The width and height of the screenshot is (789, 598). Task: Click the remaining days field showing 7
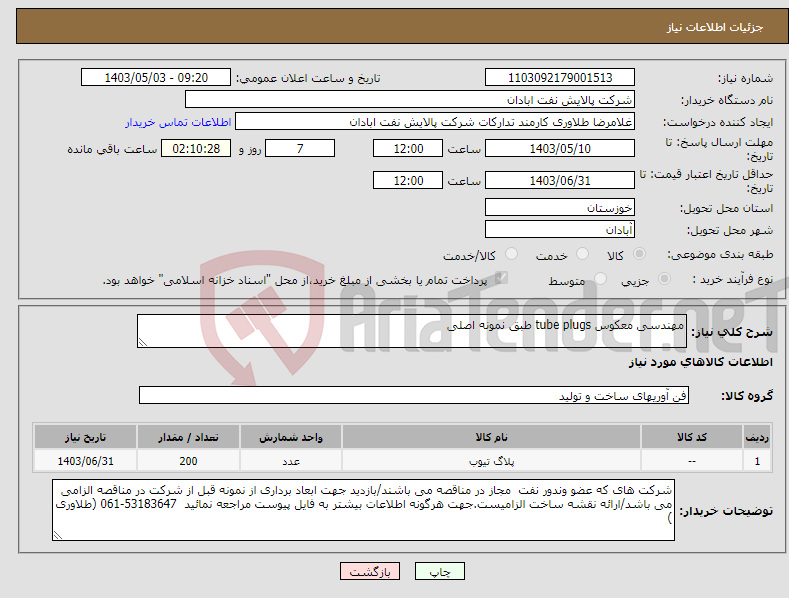click(x=300, y=148)
